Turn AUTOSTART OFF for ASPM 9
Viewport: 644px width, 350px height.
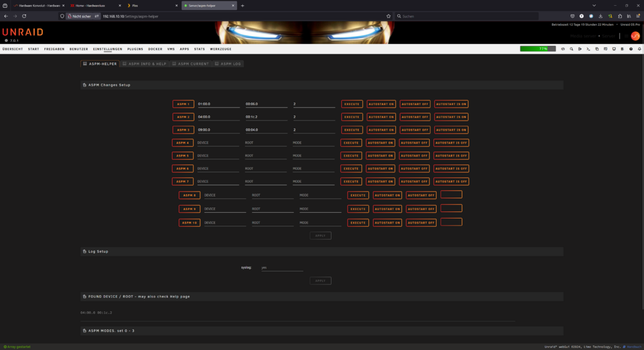(x=421, y=209)
